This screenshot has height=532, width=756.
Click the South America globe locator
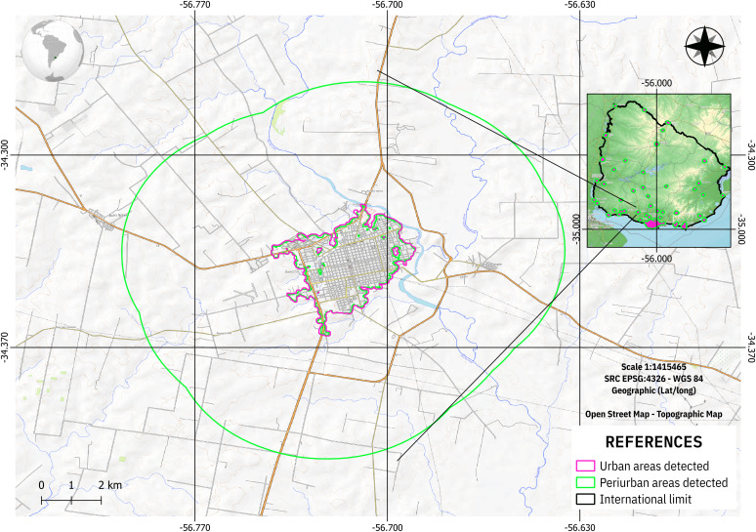click(53, 50)
